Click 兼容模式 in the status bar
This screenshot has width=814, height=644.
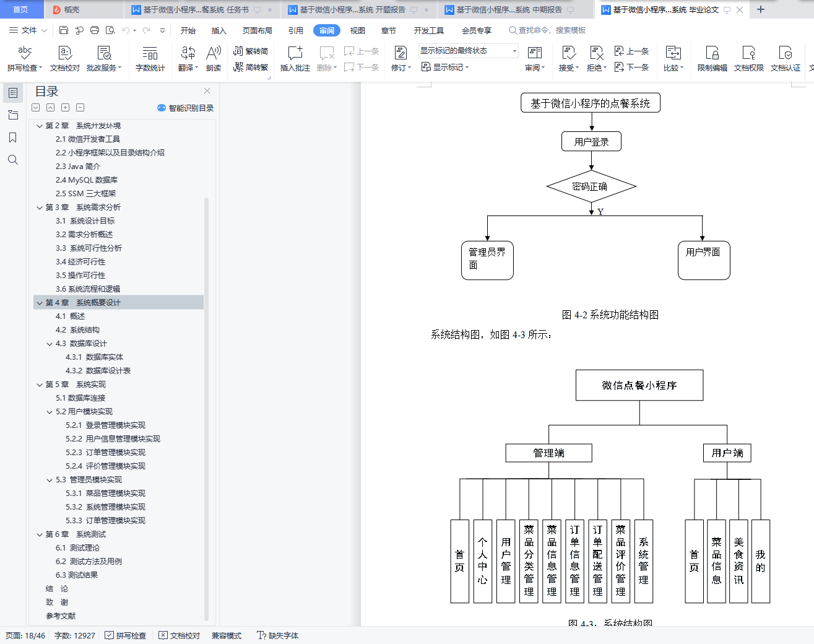coord(227,635)
